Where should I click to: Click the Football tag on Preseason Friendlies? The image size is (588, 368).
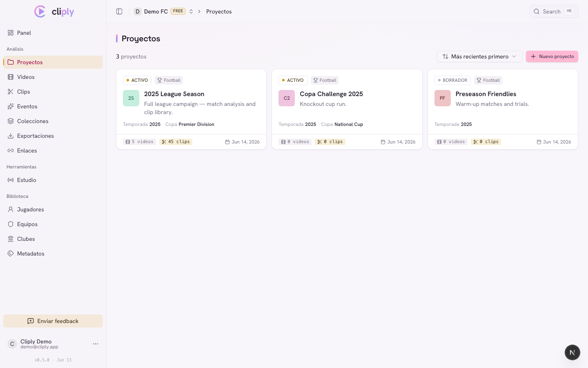[488, 80]
